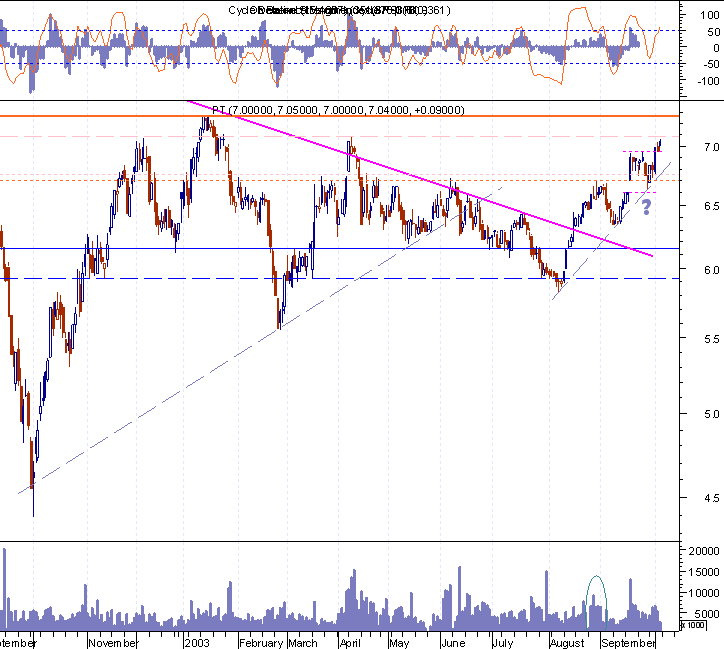Click the 'April' month label
The width and height of the screenshot is (724, 649).
coord(350,643)
